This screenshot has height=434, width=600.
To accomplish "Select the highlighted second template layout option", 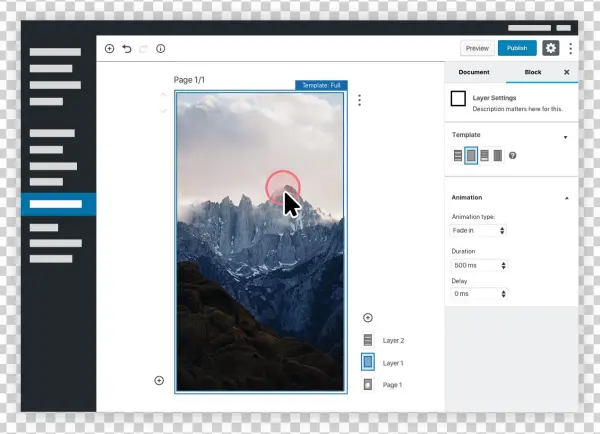I will (472, 156).
